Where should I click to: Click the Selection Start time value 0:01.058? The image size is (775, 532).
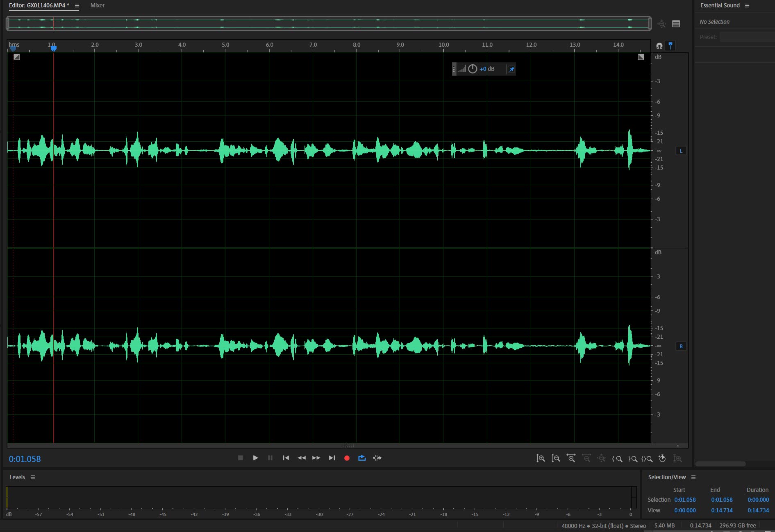(x=685, y=499)
